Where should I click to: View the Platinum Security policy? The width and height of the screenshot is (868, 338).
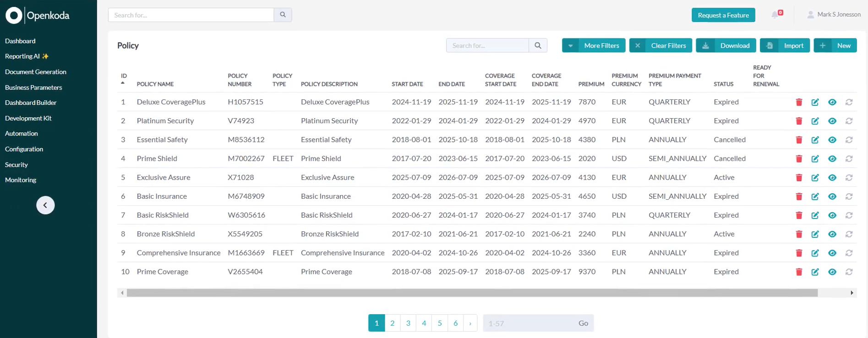click(832, 121)
